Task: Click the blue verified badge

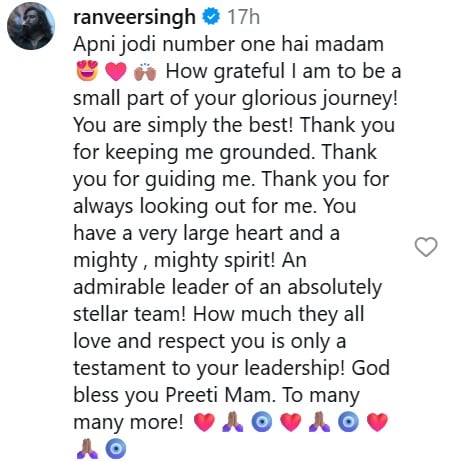Action: point(212,17)
